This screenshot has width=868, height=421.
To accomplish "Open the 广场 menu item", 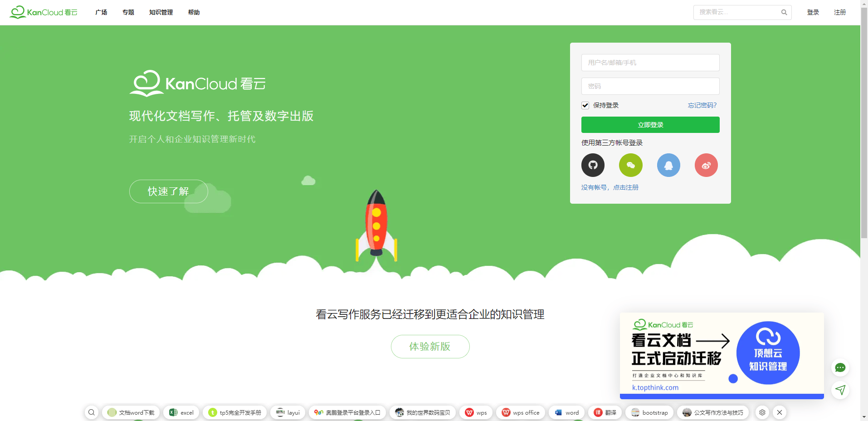I will 101,12.
